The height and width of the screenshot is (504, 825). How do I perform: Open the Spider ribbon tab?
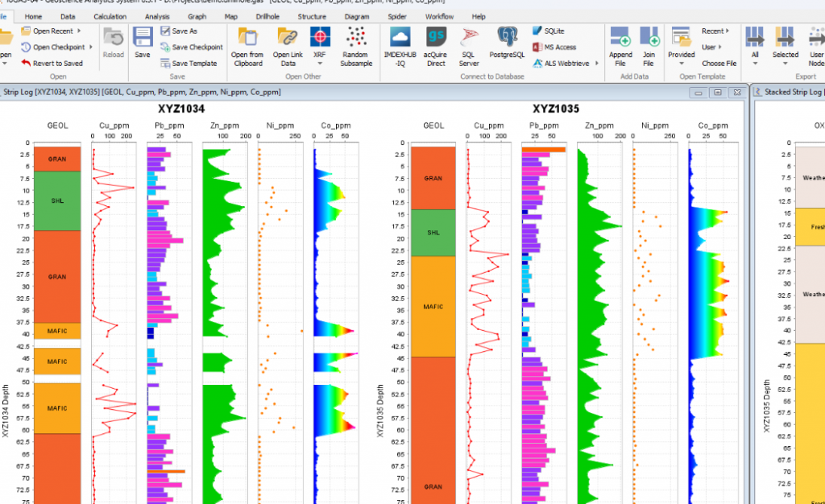click(x=398, y=16)
